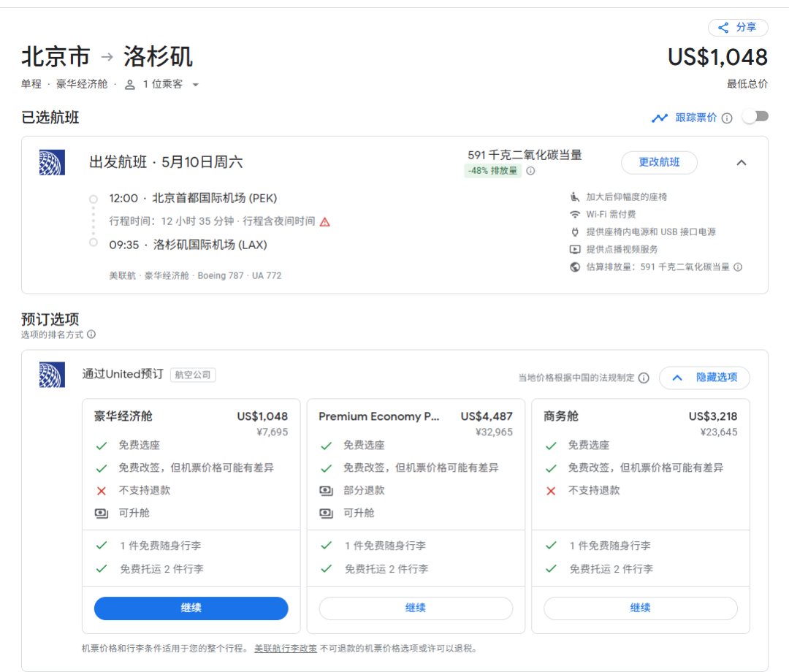The image size is (789, 672).
Task: Click United logo in the selected flight card
Action: [52, 162]
